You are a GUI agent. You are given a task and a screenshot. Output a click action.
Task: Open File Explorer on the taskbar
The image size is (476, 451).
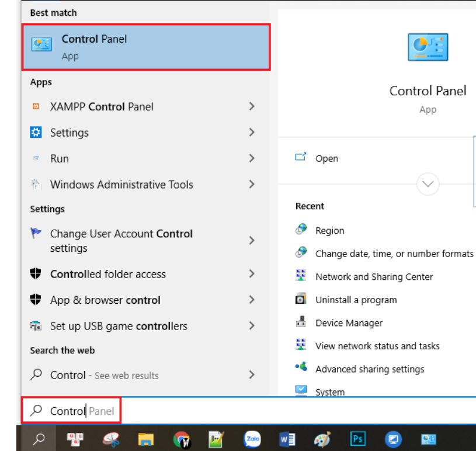[x=145, y=439]
